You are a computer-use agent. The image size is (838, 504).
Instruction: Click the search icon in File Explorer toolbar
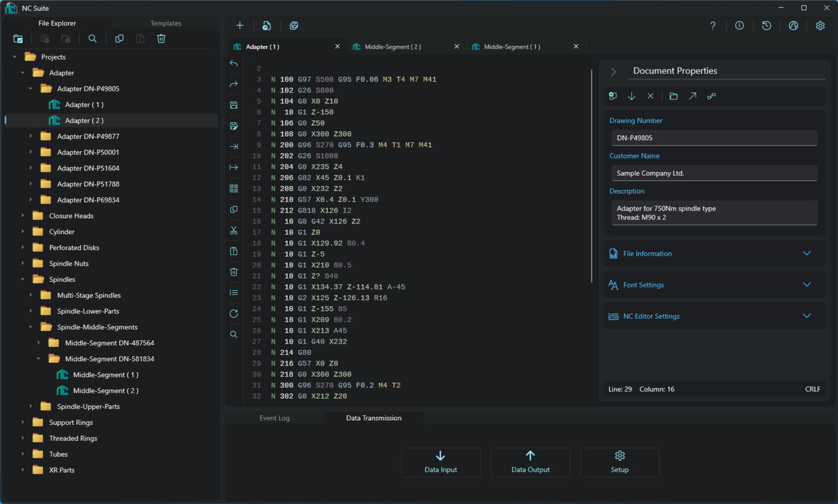pyautogui.click(x=92, y=39)
